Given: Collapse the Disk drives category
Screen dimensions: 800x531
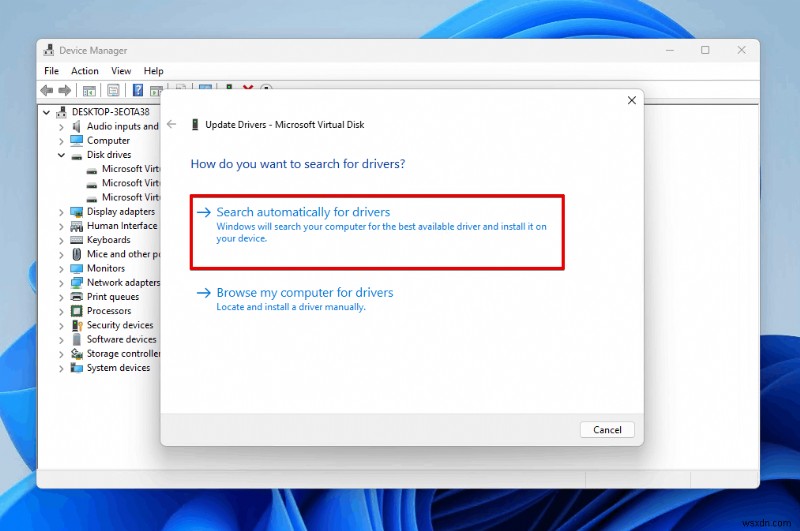Looking at the screenshot, I should [61, 155].
